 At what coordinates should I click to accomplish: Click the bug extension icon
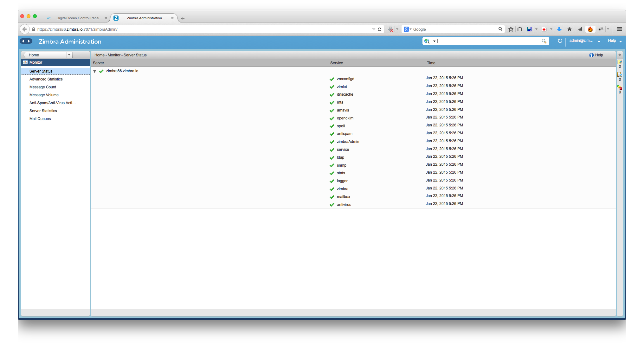tap(601, 29)
